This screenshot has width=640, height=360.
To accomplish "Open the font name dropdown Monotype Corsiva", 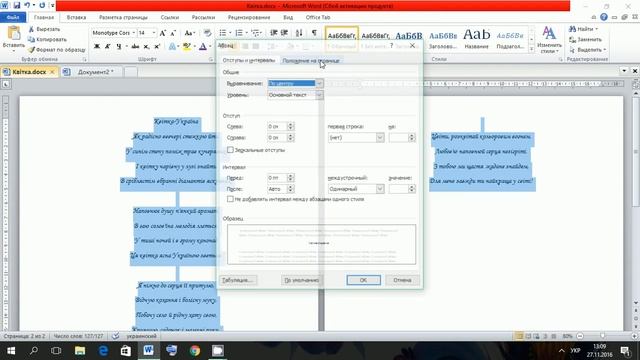I will [x=133, y=33].
